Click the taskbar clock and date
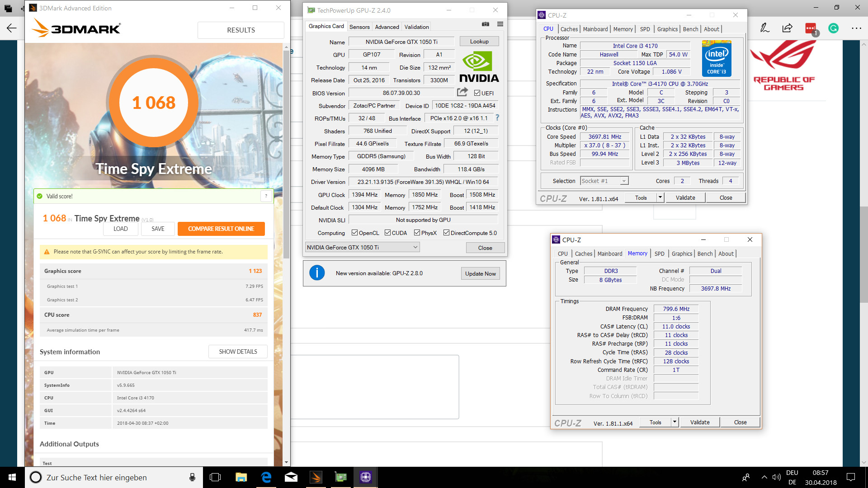The image size is (868, 488). click(821, 477)
